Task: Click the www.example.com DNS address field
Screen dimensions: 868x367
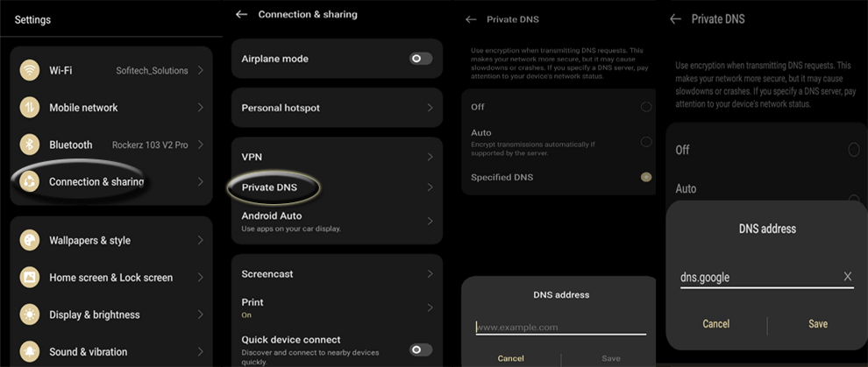Action: click(x=560, y=327)
